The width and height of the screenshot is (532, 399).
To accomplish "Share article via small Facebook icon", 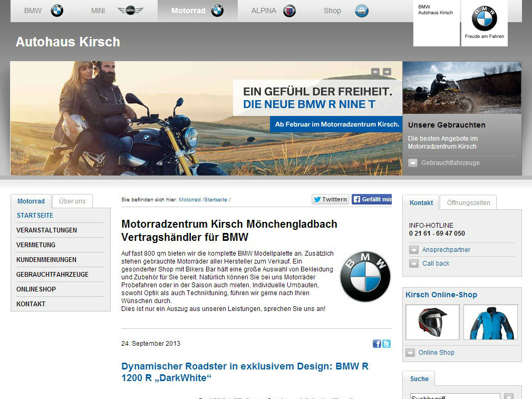I will 377,344.
